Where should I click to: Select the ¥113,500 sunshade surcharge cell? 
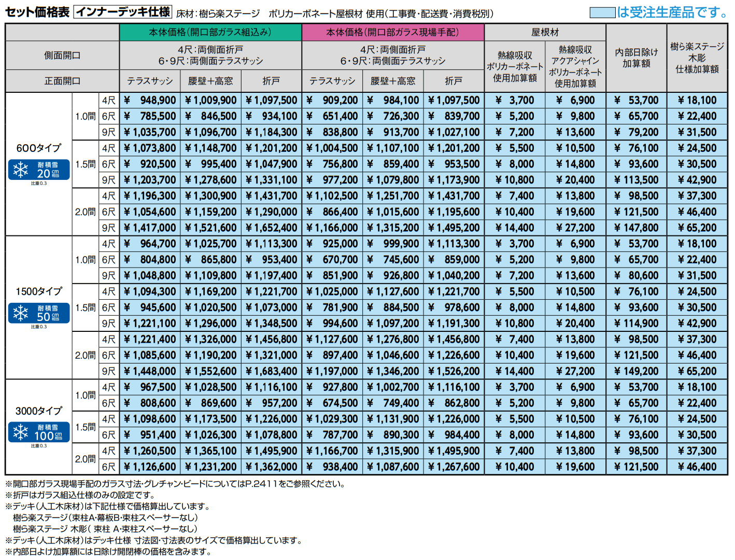coord(637,180)
